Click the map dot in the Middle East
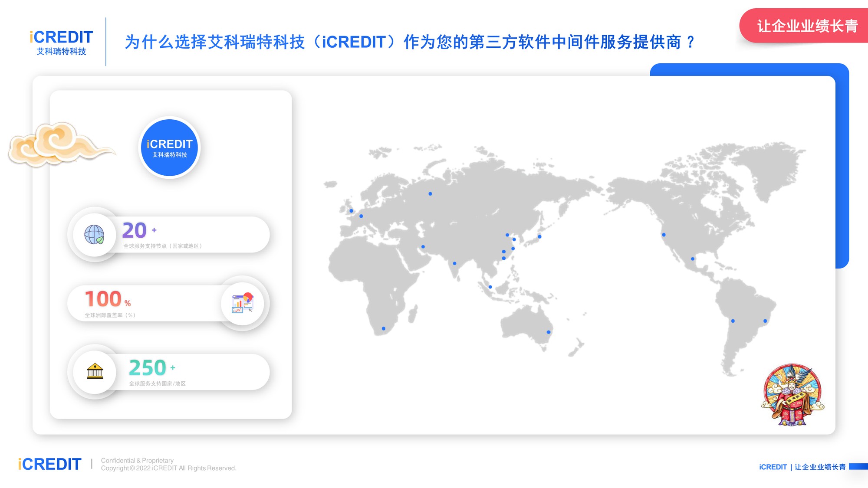The width and height of the screenshot is (868, 488). point(423,247)
